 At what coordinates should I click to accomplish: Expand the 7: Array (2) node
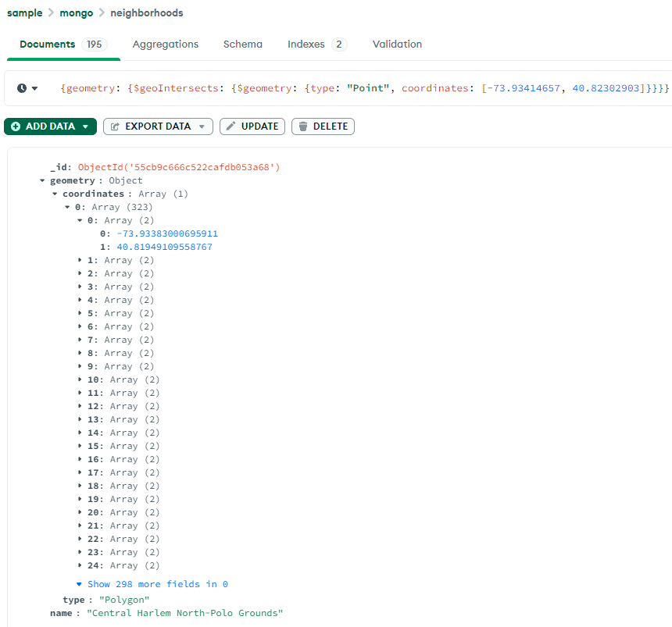(x=79, y=340)
